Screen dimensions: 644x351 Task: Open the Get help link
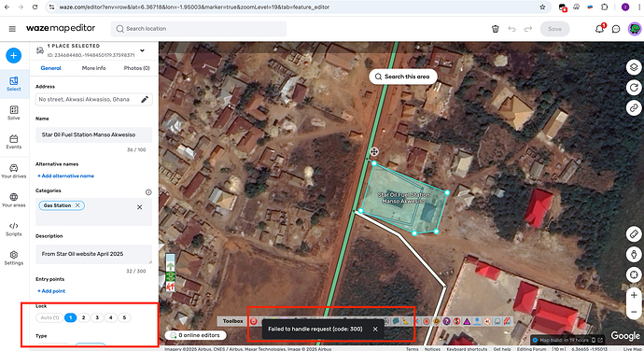click(x=502, y=349)
